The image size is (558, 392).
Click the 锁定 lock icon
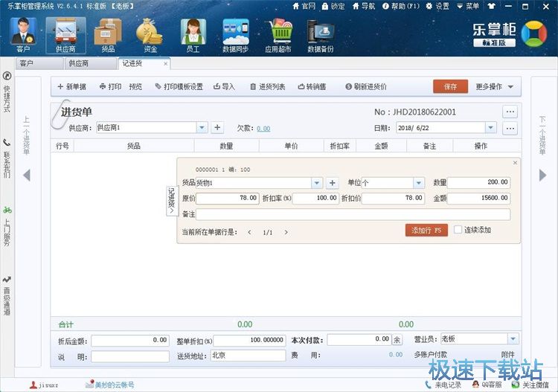point(333,6)
